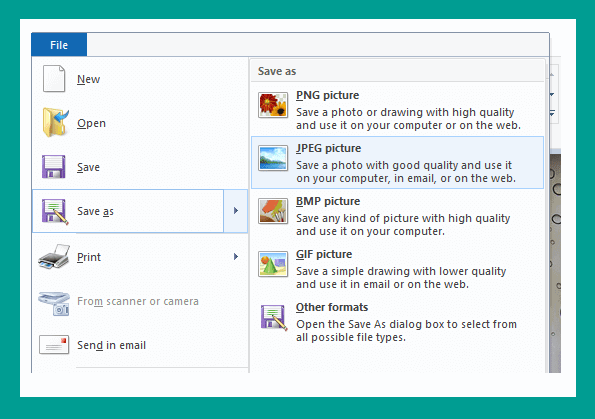This screenshot has height=419, width=595.
Task: Click the purple floppy disk Save icon
Action: click(54, 167)
